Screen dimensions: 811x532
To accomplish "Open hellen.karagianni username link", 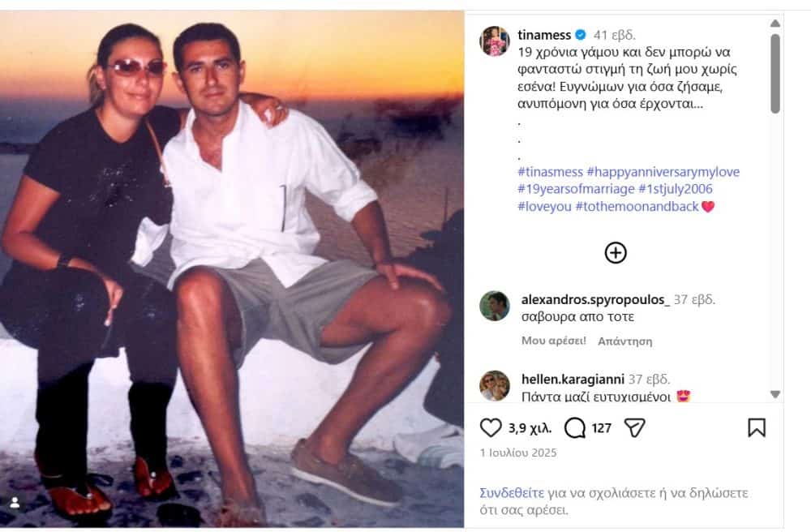I will click(572, 379).
